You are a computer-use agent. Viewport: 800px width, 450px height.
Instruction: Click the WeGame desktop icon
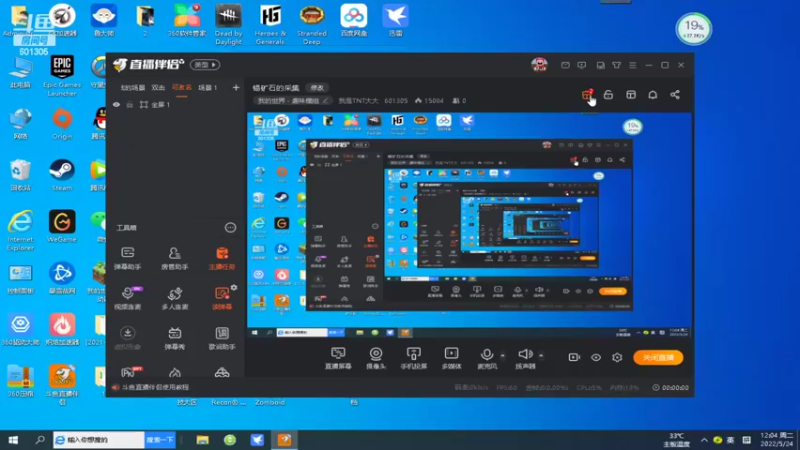(62, 227)
